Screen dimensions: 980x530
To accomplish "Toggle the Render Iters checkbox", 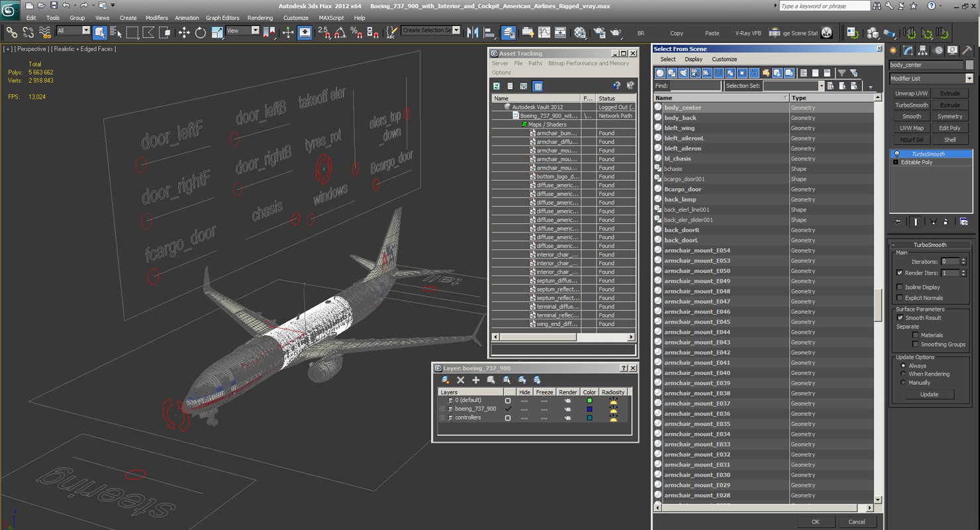I will coord(899,273).
